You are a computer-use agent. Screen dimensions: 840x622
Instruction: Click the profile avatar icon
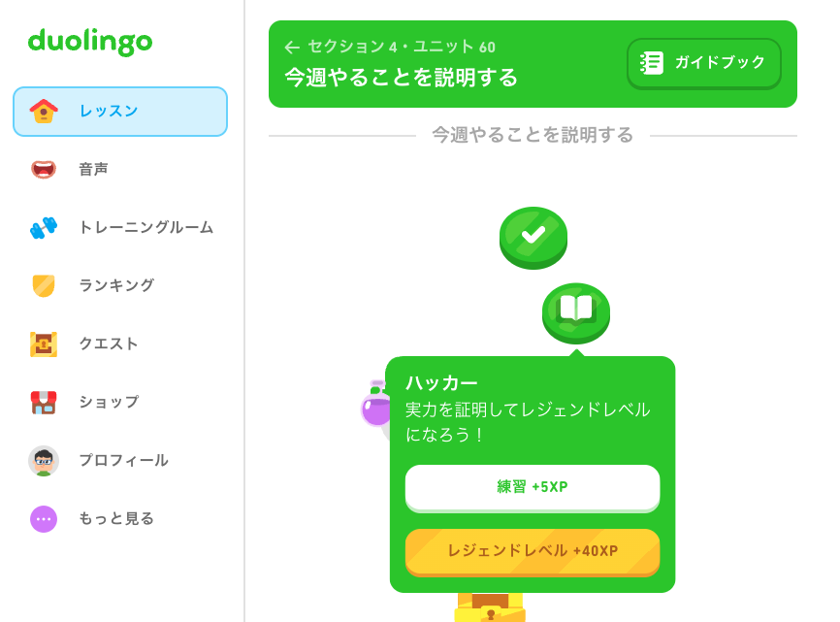pos(44,461)
